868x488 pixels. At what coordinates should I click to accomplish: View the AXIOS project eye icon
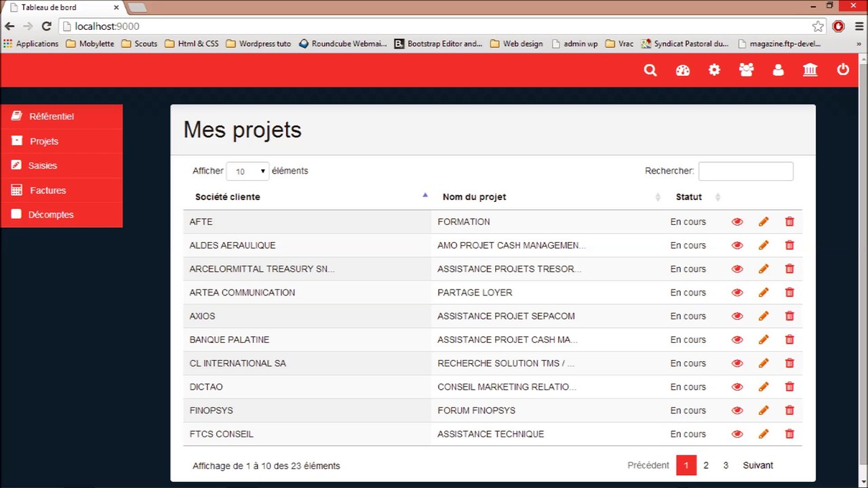click(737, 316)
